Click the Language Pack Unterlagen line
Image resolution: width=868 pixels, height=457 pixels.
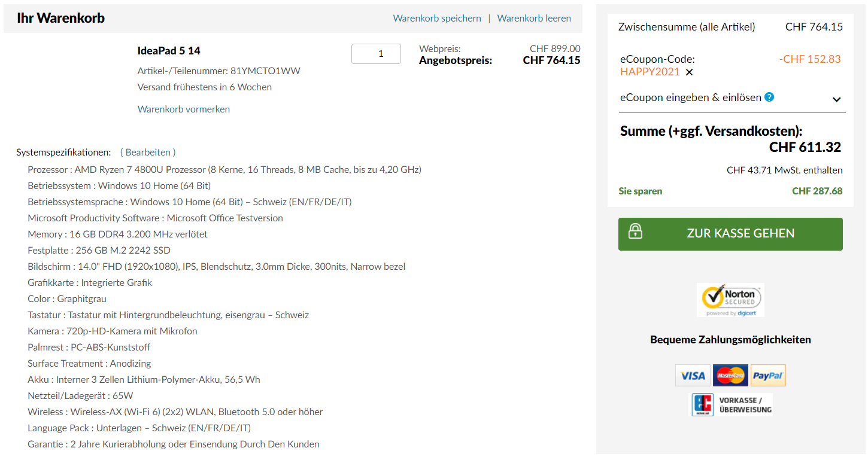[x=139, y=428]
